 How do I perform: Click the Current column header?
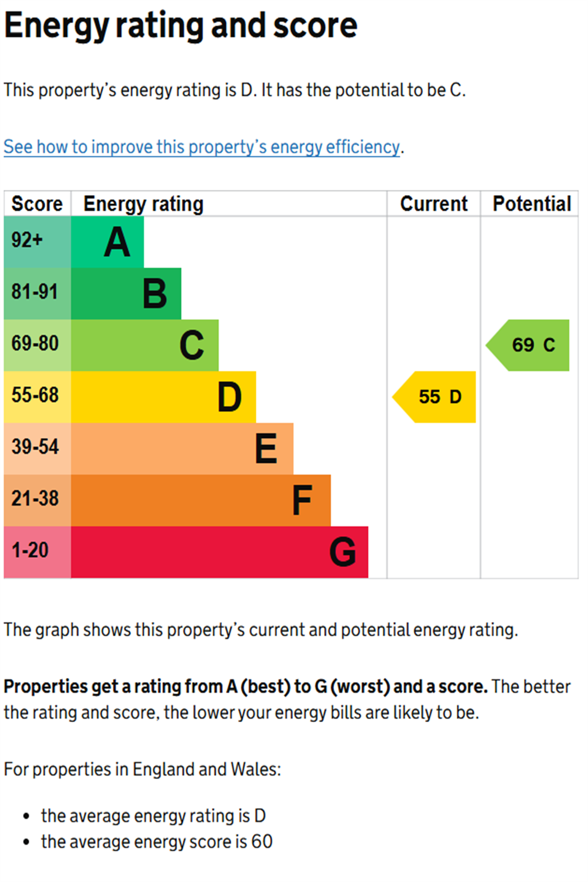pos(434,204)
